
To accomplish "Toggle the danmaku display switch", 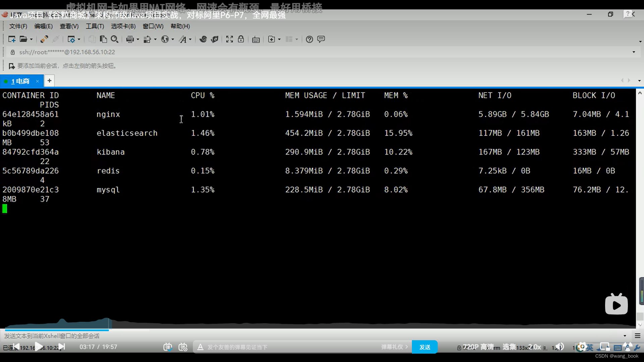I will pos(168,347).
